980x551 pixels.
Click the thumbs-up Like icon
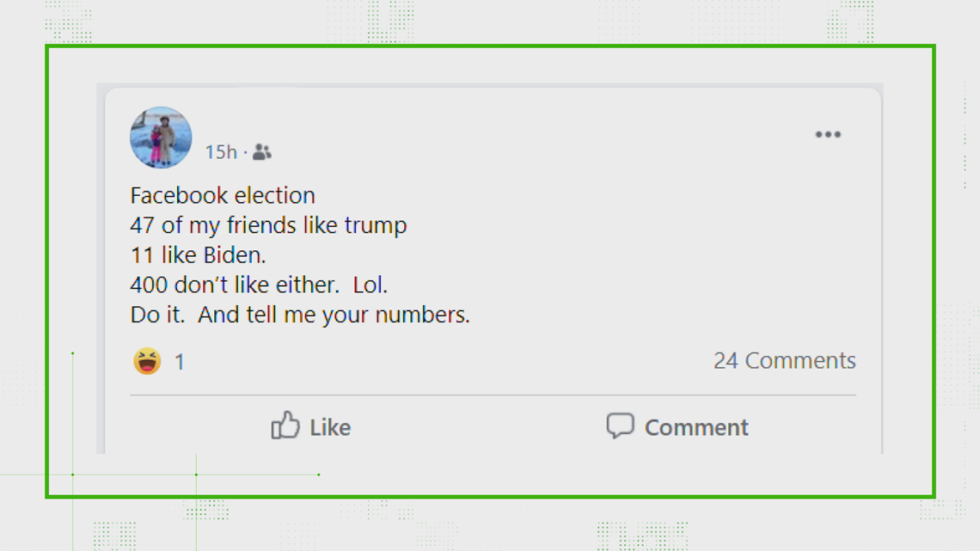click(285, 425)
